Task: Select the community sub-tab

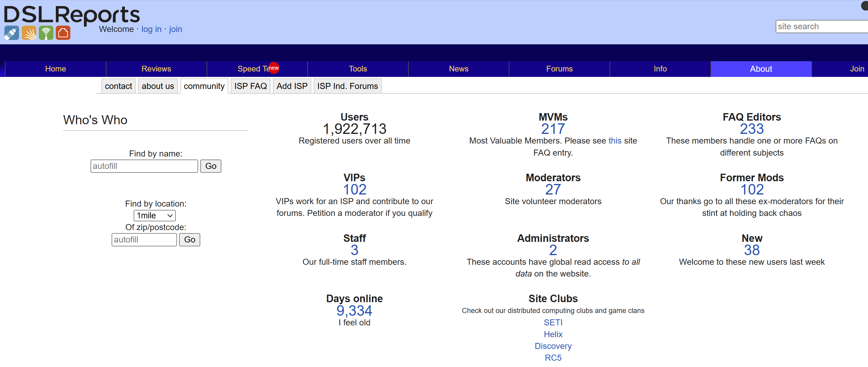Action: (x=204, y=86)
